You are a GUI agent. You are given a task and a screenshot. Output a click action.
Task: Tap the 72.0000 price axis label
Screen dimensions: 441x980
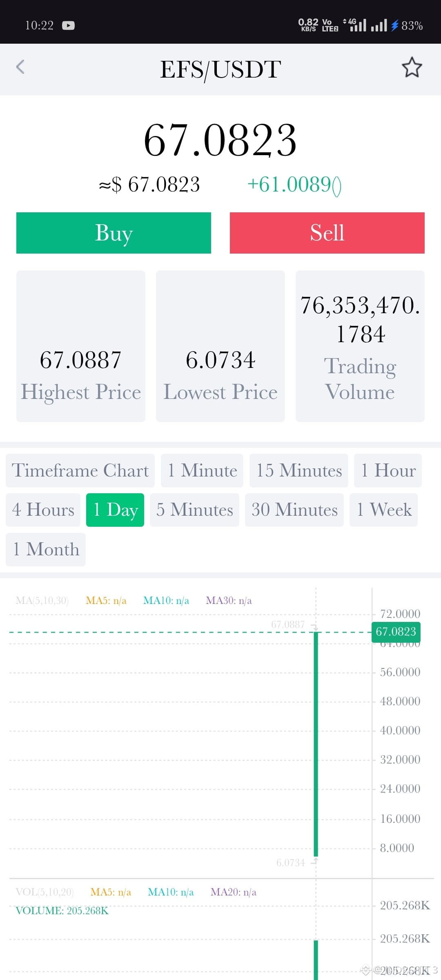pyautogui.click(x=400, y=614)
